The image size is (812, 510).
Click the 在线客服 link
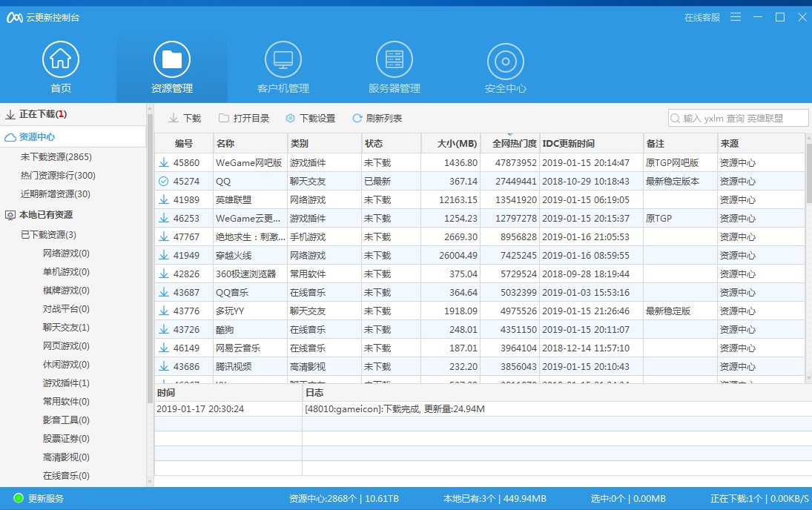[x=702, y=18]
